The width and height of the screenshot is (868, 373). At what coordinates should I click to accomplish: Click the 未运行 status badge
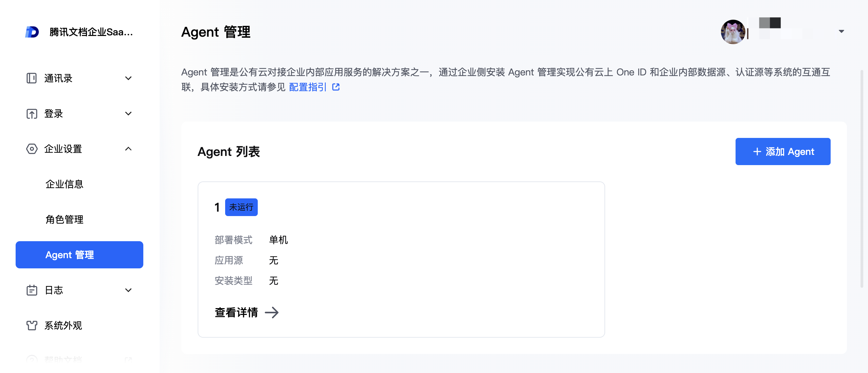241,207
